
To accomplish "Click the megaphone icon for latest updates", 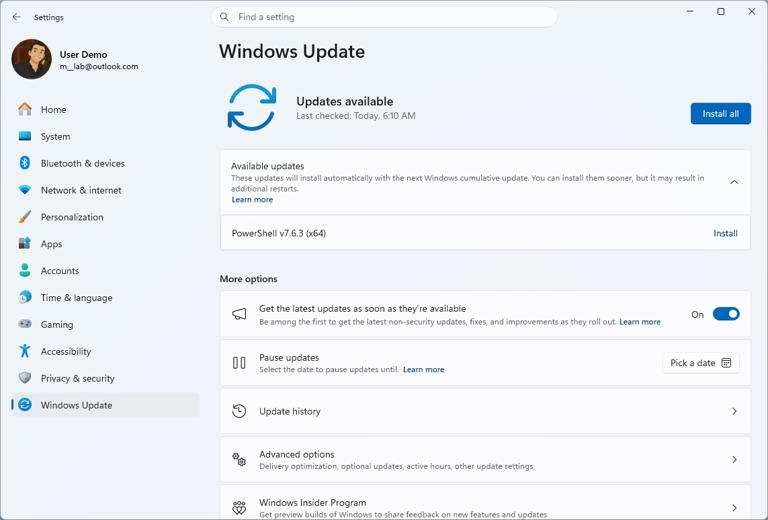I will tap(239, 314).
